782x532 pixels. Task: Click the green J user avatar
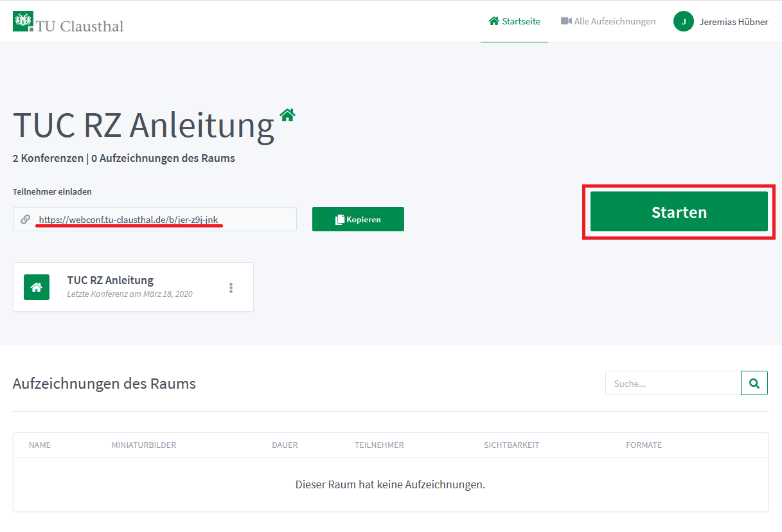pyautogui.click(x=683, y=22)
